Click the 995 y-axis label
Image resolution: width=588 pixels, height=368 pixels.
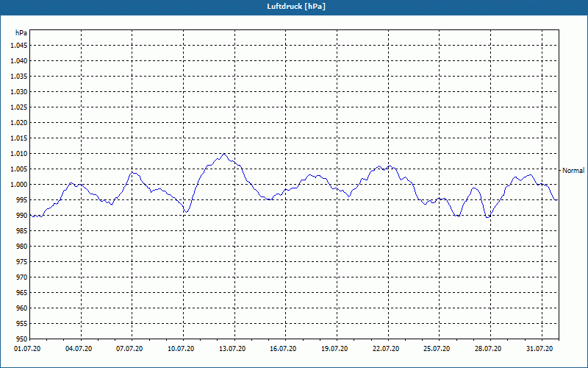click(x=22, y=199)
